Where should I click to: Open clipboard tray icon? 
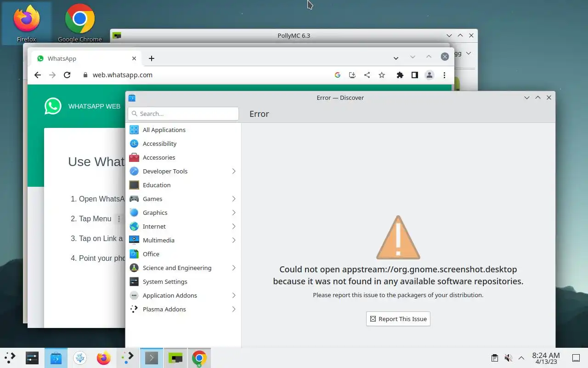495,358
